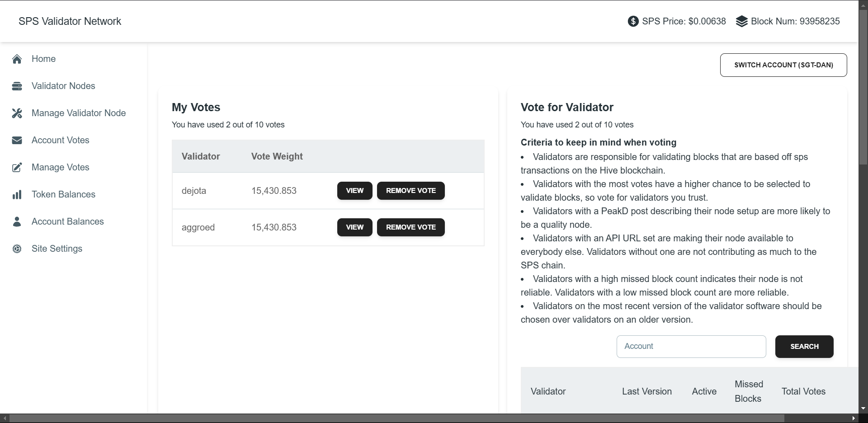Click the Home house icon
This screenshot has width=868, height=423.
pyautogui.click(x=17, y=59)
